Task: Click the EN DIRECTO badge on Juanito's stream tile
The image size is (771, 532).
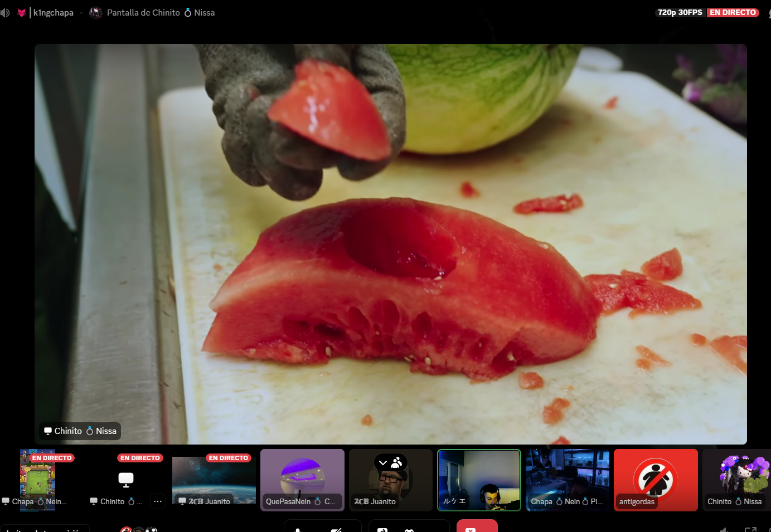Action: coord(229,458)
